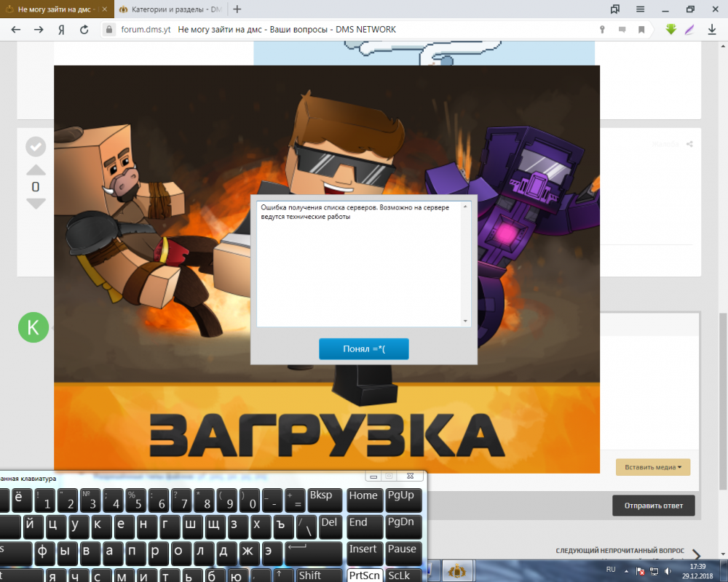Viewport: 728px width, 582px height.
Task: Open the comments icon in the address bar
Action: 622,29
